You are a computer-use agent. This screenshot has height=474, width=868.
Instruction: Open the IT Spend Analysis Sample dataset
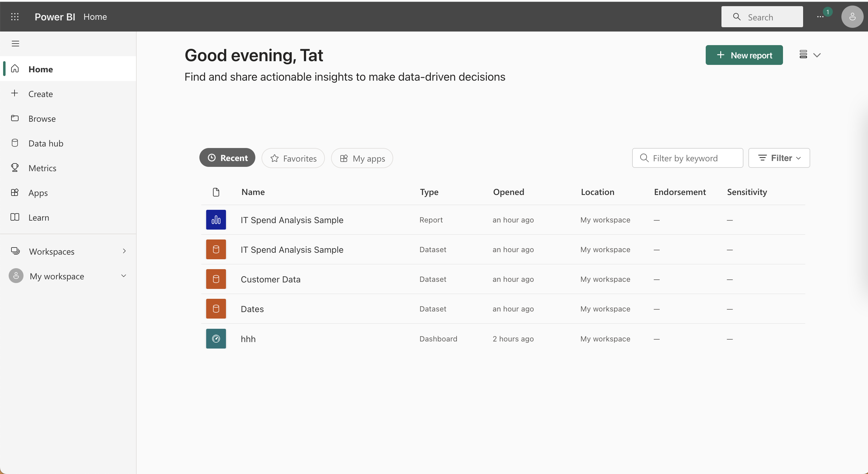pos(292,249)
